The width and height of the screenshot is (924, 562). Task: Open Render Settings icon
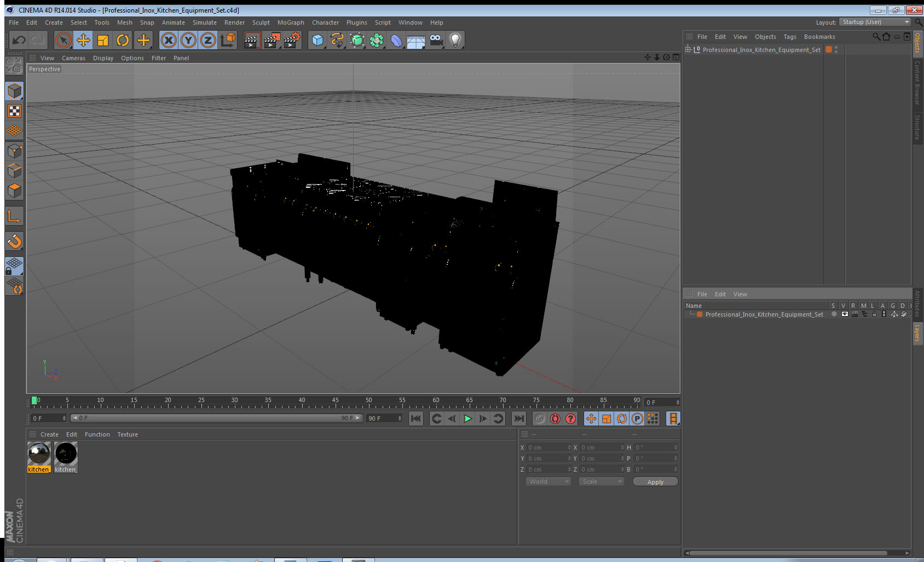point(292,40)
